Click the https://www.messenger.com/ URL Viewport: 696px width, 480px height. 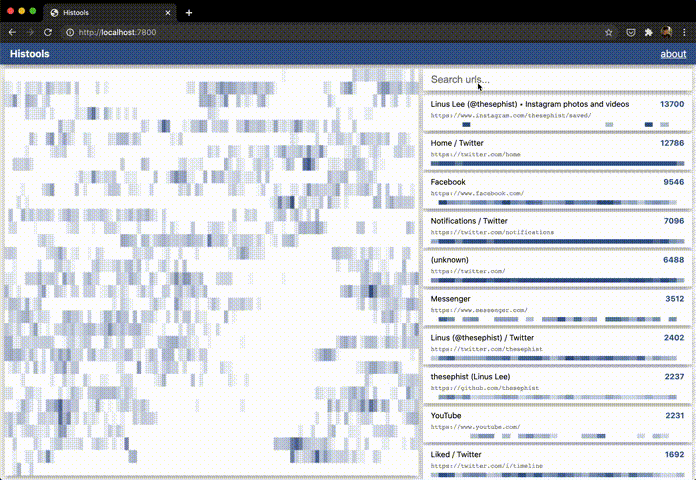[479, 310]
